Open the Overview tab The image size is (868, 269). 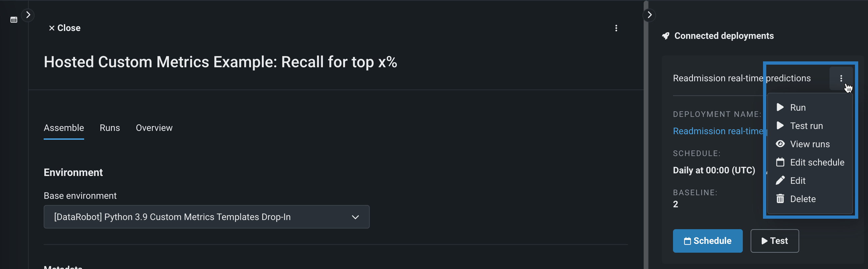coord(154,128)
